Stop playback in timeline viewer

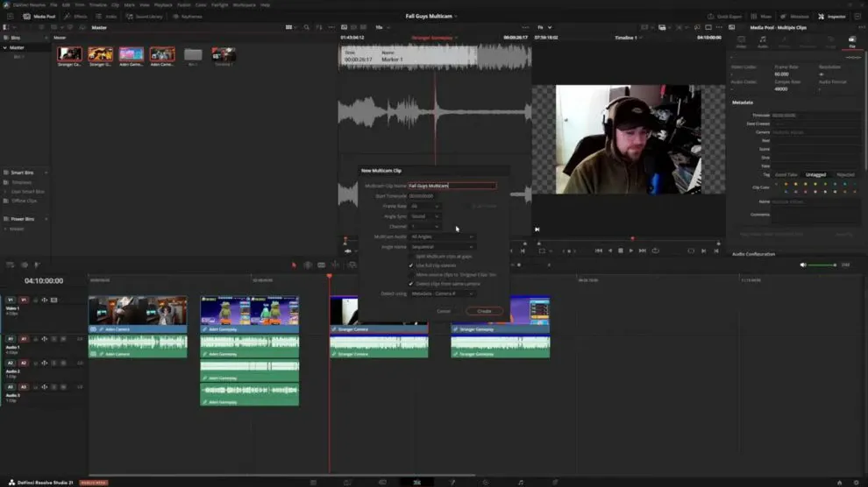tap(620, 251)
